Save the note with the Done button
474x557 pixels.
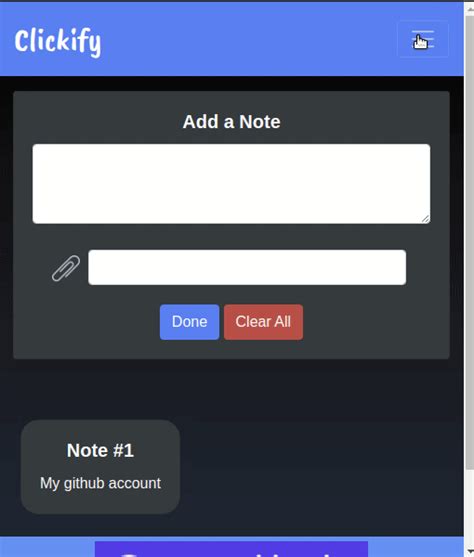coord(189,322)
